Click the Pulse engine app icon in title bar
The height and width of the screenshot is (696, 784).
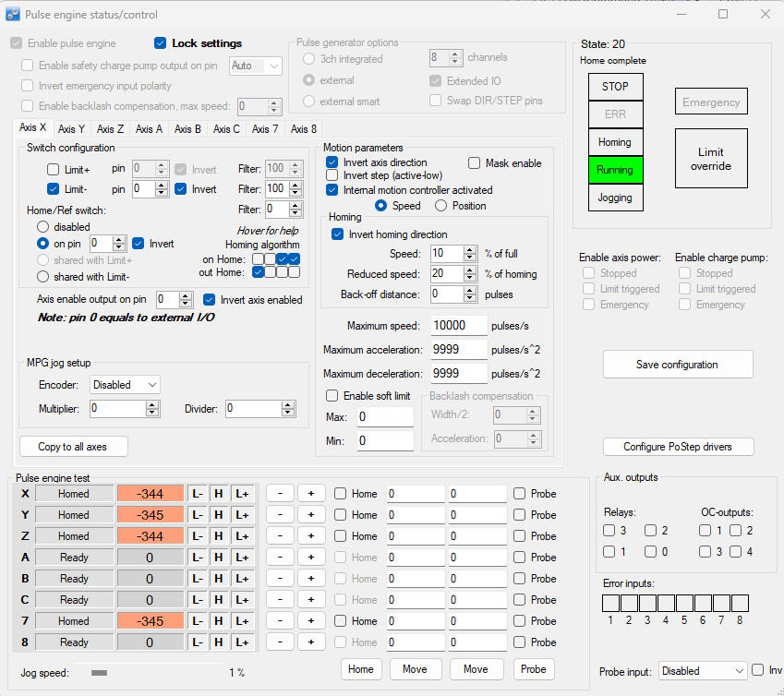click(x=13, y=14)
